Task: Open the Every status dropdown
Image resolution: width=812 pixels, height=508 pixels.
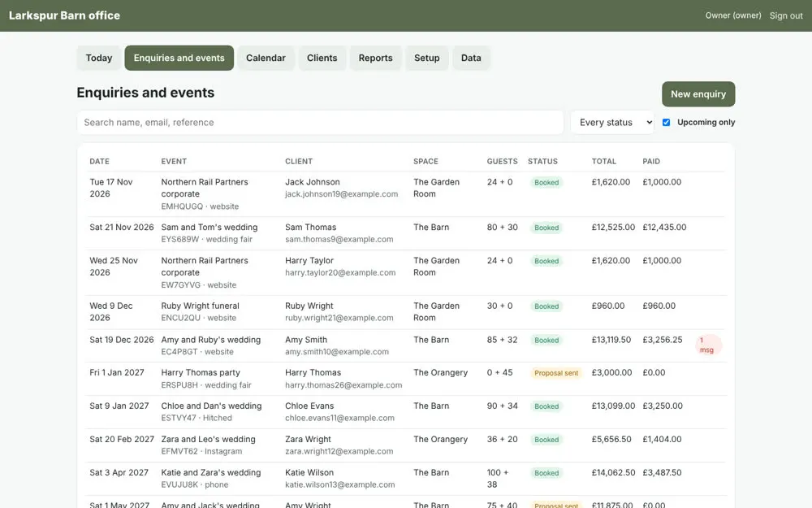Action: [612, 123]
